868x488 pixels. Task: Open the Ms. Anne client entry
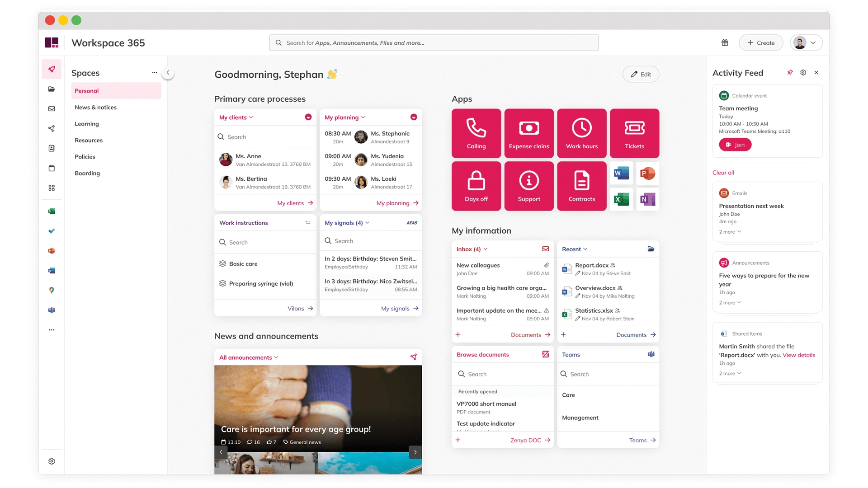point(265,160)
